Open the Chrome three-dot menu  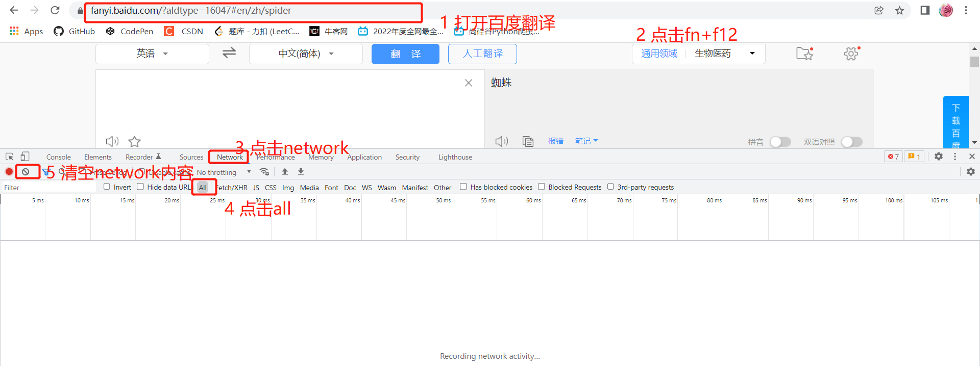[x=966, y=10]
